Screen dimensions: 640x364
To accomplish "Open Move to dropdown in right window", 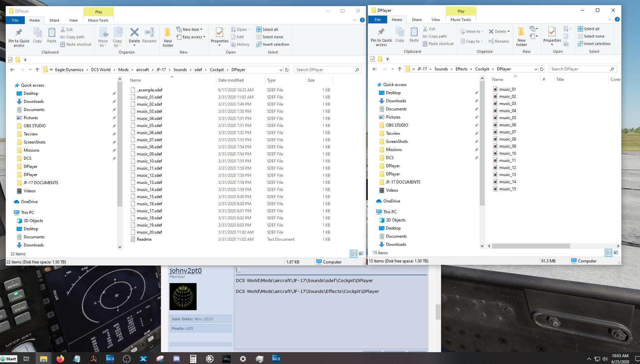I will pos(472,31).
